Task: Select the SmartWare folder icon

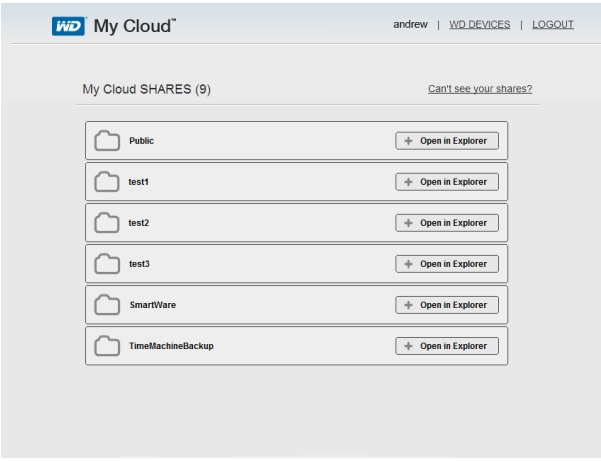Action: (x=107, y=305)
